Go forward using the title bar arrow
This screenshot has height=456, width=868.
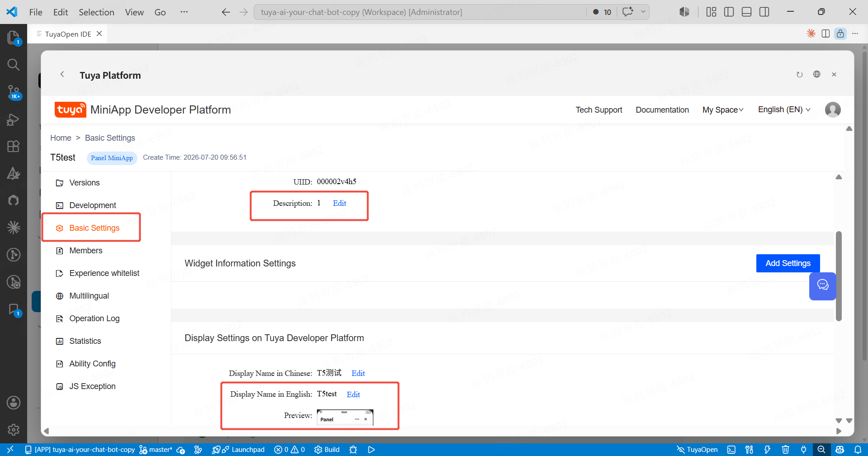coord(244,12)
